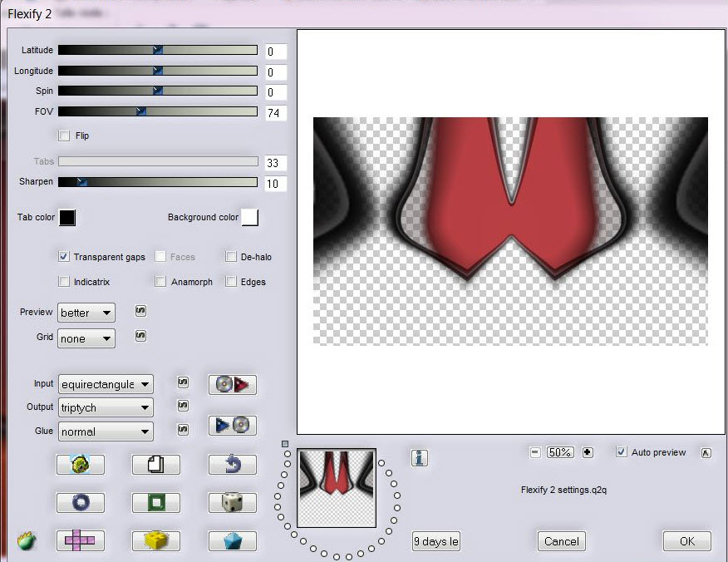The height and width of the screenshot is (562, 728).
Task: Adjust the Spin slider
Action: click(x=158, y=91)
